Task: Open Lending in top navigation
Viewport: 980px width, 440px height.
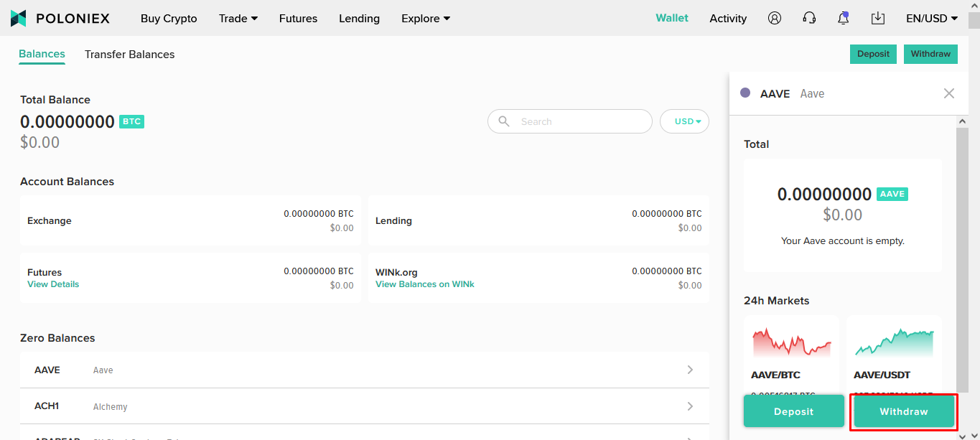Action: [359, 18]
